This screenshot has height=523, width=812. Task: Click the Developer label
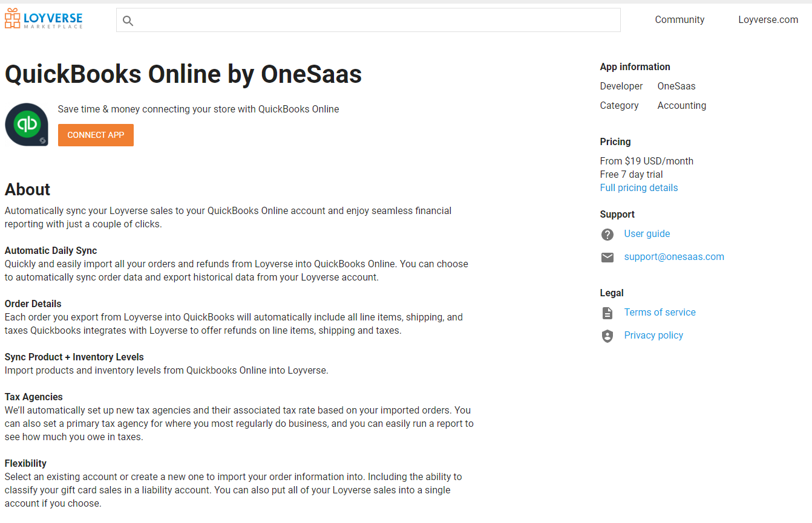coord(621,86)
